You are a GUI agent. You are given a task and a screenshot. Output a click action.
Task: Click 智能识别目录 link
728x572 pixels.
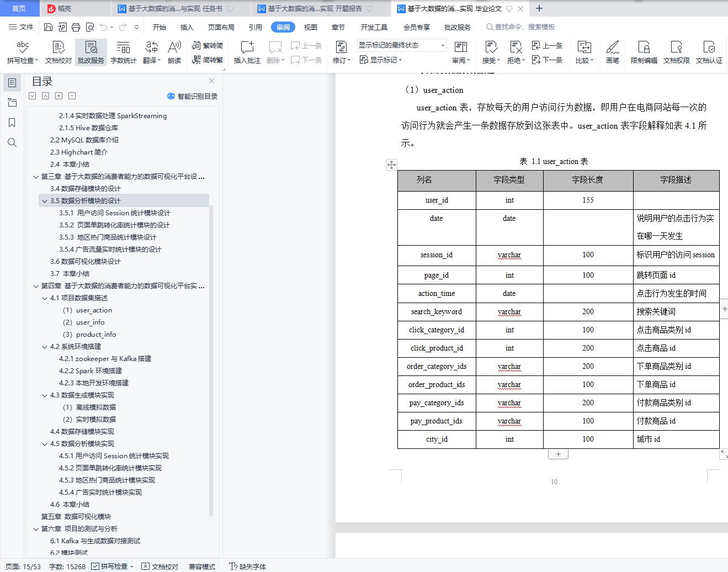(x=193, y=96)
